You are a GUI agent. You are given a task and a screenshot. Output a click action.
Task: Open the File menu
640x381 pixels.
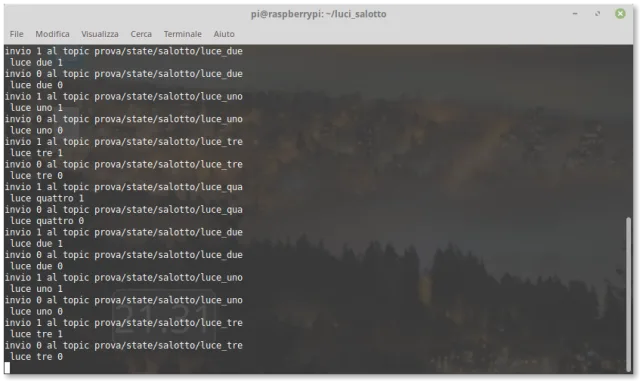pos(16,34)
